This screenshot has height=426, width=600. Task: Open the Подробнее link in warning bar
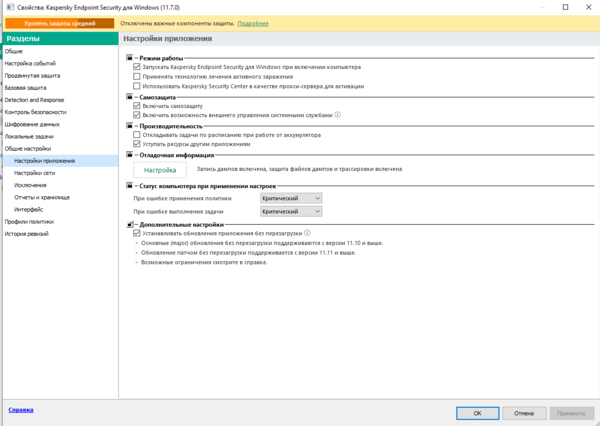point(253,23)
